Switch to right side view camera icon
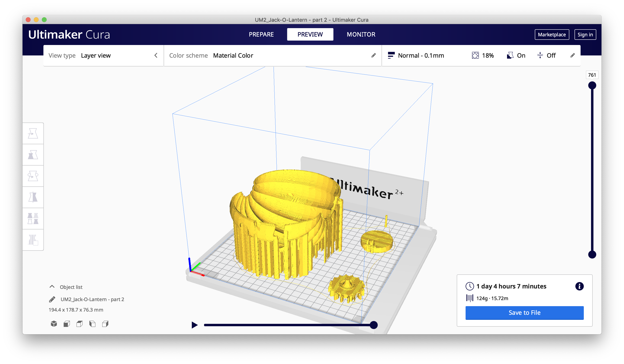624x364 pixels. click(x=105, y=324)
